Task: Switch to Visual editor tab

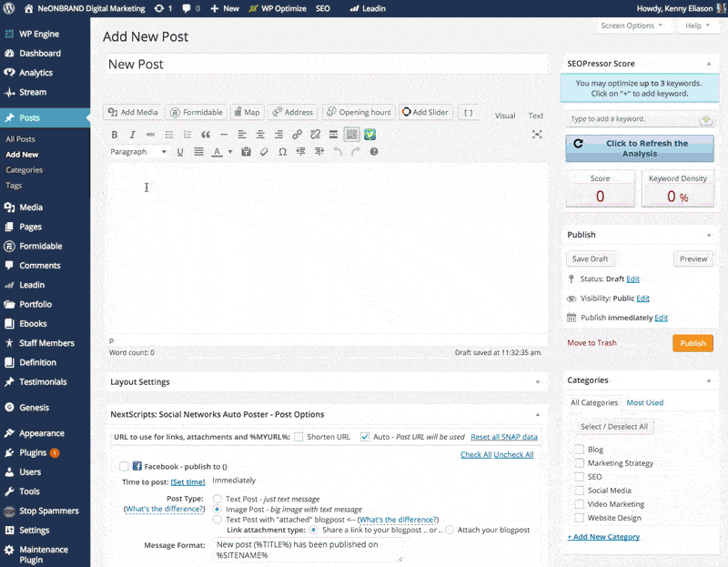Action: point(505,116)
